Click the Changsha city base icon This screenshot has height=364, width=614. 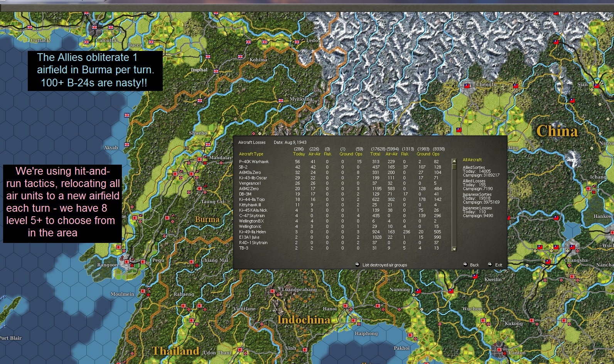point(572,246)
